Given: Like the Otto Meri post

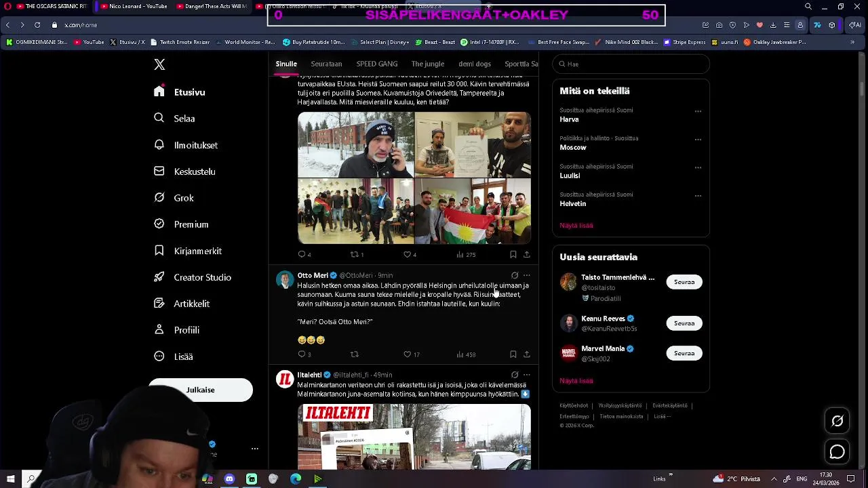Looking at the screenshot, I should (x=412, y=354).
